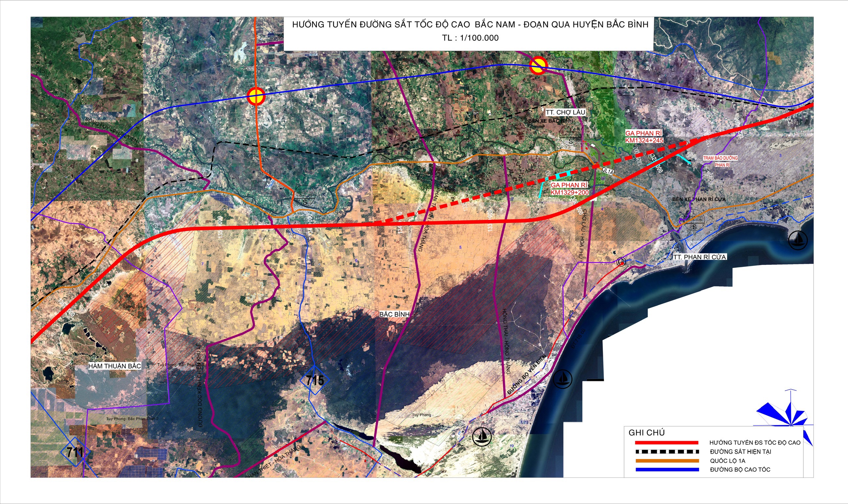Click the HỒNG THÁI - HỒNG THẮNG road label

click(506, 341)
